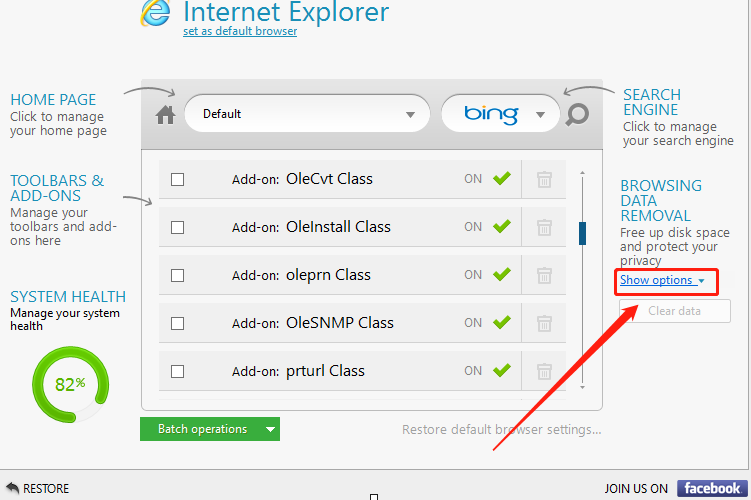The image size is (751, 500).
Task: Delete OleCvt Class add-on via trash icon
Action: tap(544, 180)
